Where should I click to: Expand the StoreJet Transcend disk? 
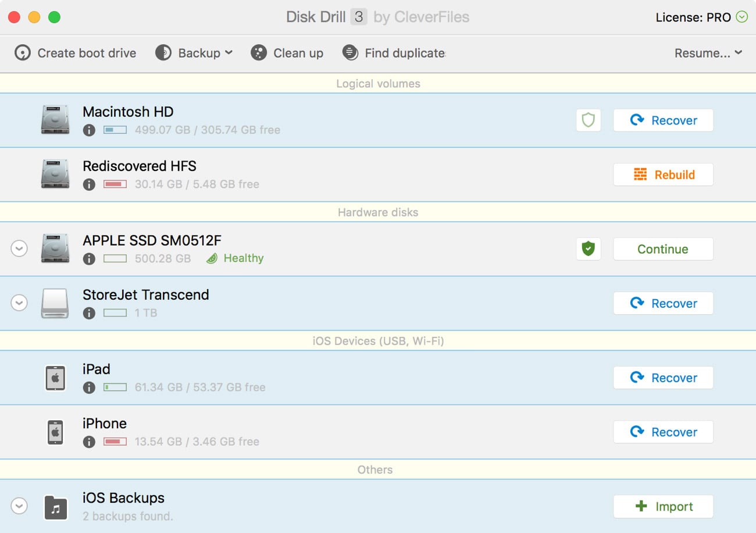pos(19,303)
